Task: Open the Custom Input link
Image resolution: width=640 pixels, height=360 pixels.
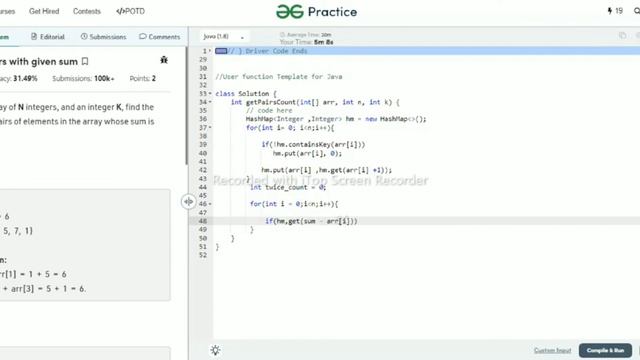Action: (x=552, y=350)
